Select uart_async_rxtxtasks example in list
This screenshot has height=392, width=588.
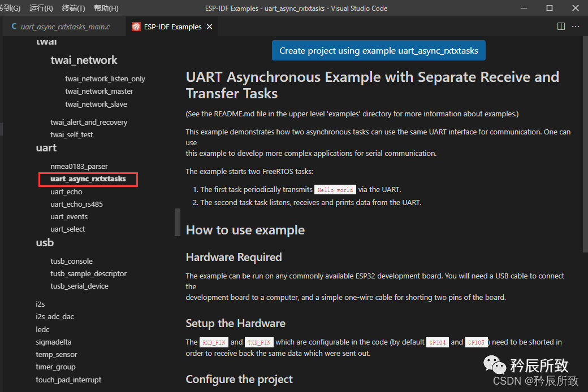click(88, 179)
